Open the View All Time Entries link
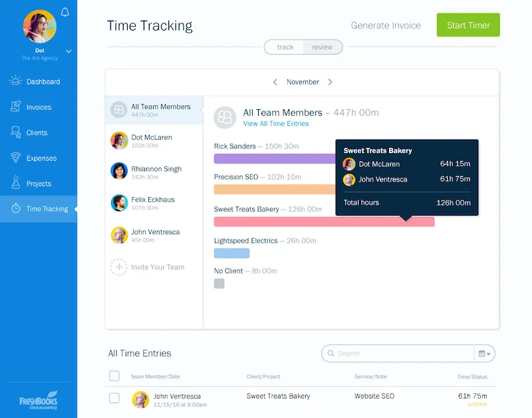 pyautogui.click(x=276, y=124)
